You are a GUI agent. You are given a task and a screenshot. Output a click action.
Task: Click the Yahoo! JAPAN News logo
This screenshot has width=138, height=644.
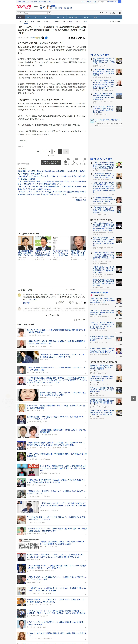pos(27,7)
